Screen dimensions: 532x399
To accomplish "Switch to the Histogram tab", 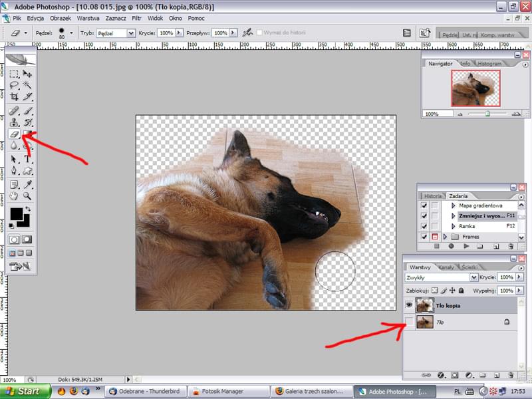I will pyautogui.click(x=489, y=63).
